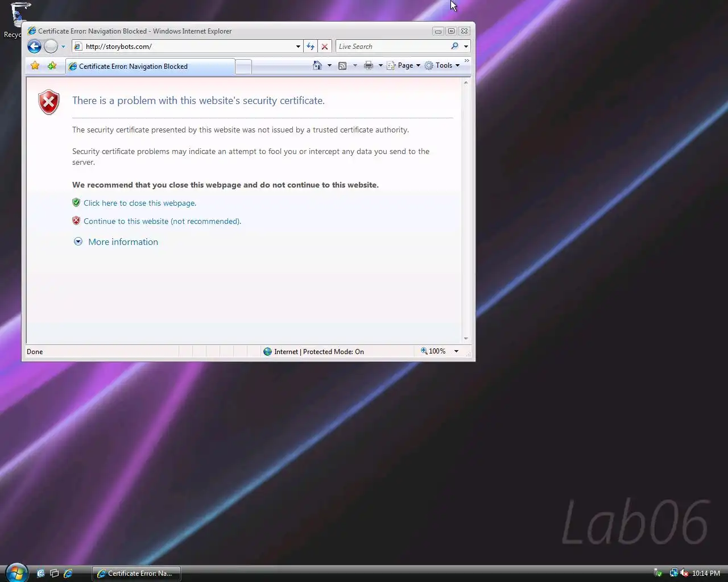Open the search provider options dropdown
This screenshot has width=728, height=582.
pos(466,47)
